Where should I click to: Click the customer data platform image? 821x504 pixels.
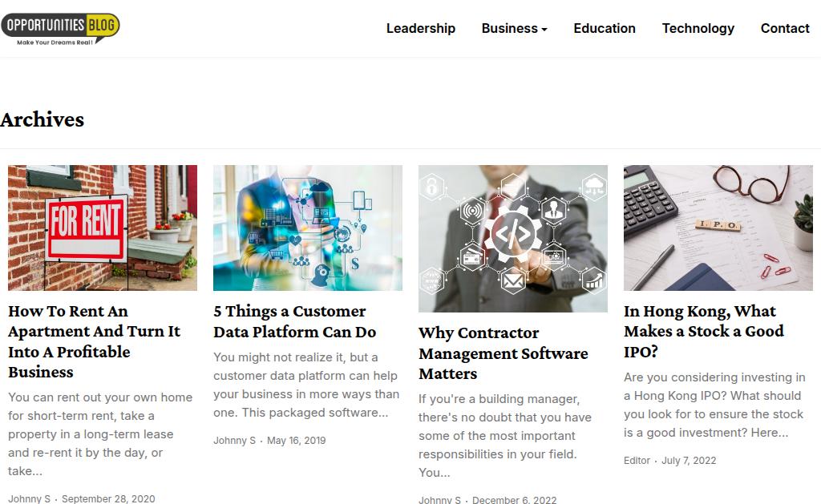[308, 228]
